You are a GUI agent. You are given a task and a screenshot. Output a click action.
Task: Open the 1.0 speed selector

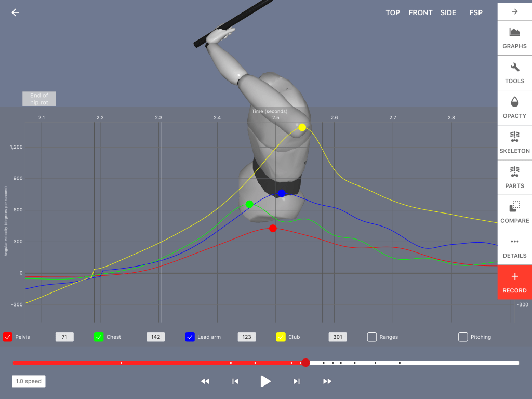pos(29,381)
